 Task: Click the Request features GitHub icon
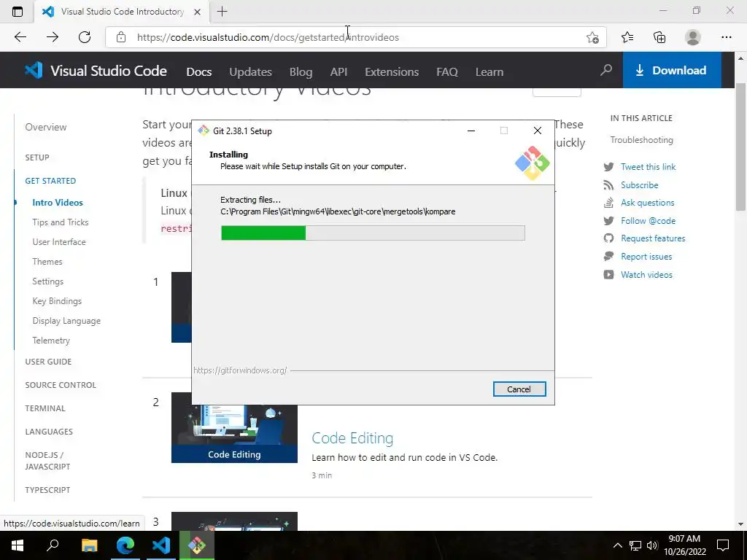(x=608, y=238)
